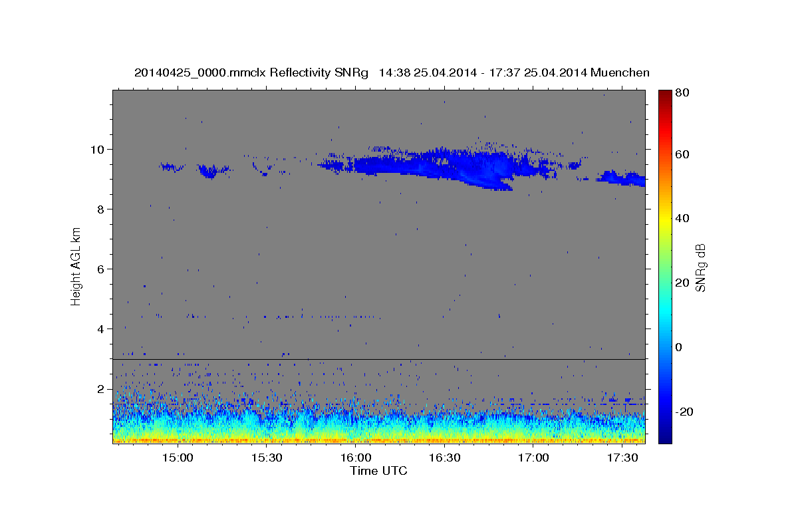Screen dimensions: 798x532
Task: Click the colorbar value 80
Action: point(684,93)
